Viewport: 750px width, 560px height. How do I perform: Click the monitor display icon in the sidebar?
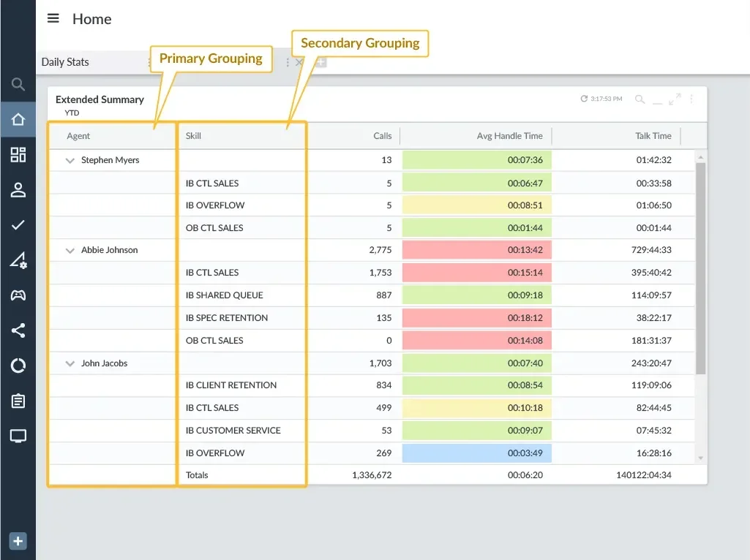(x=18, y=436)
